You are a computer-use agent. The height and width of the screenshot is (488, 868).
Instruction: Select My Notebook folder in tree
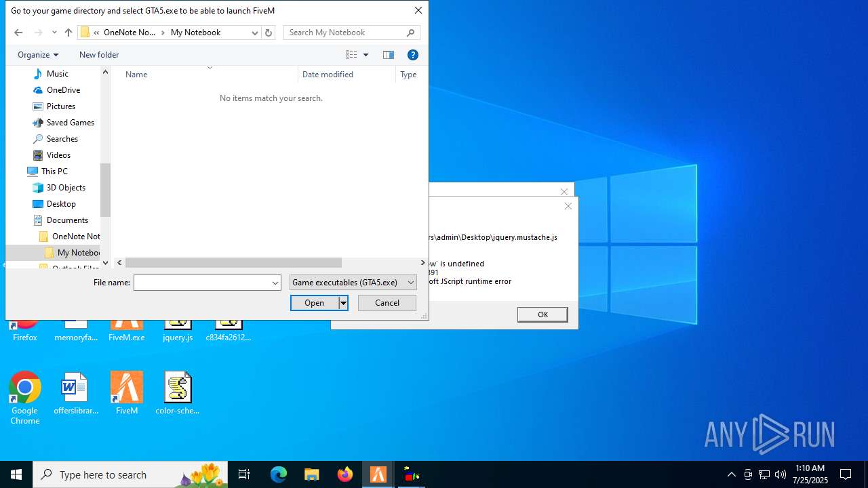pyautogui.click(x=78, y=253)
